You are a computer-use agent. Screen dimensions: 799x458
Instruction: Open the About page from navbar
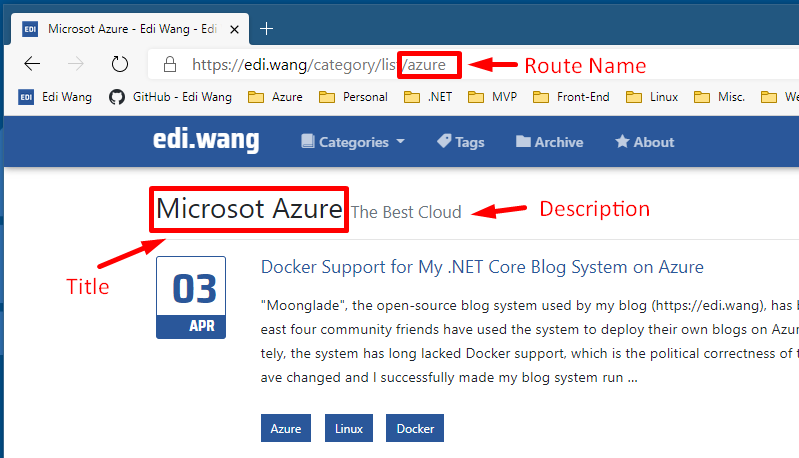click(645, 142)
